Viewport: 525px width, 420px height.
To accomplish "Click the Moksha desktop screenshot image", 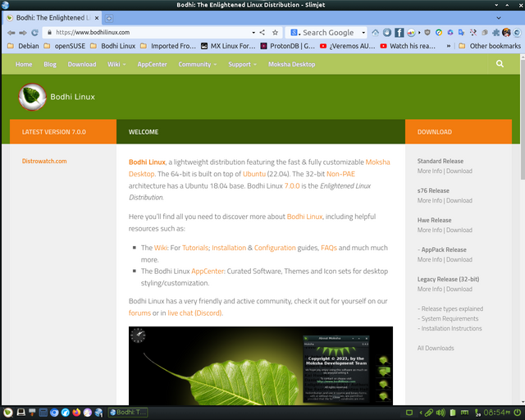I will tap(261, 366).
